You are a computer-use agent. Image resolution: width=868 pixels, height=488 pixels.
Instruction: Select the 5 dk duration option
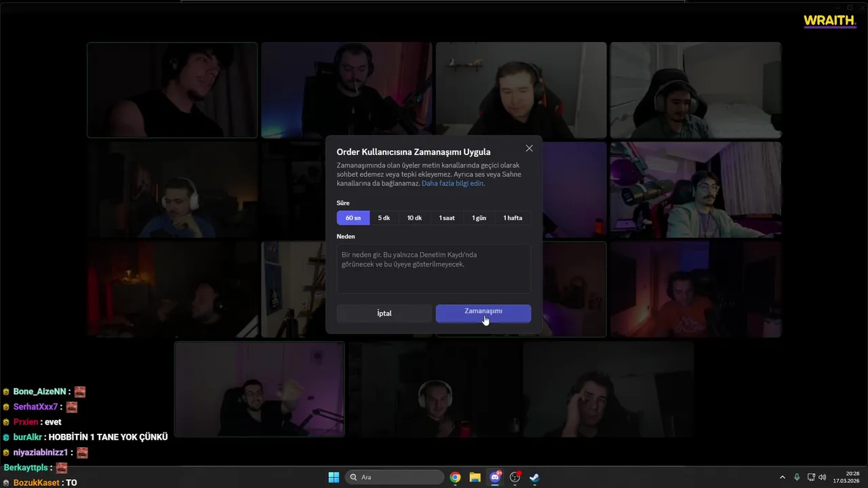pyautogui.click(x=384, y=218)
